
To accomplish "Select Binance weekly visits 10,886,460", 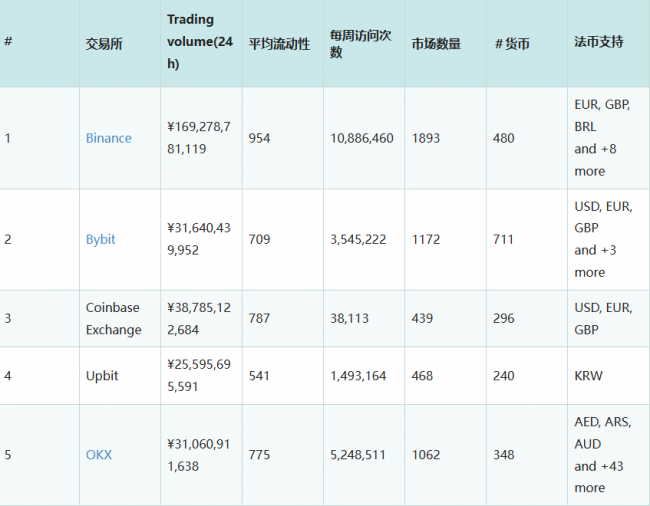I will tap(362, 138).
